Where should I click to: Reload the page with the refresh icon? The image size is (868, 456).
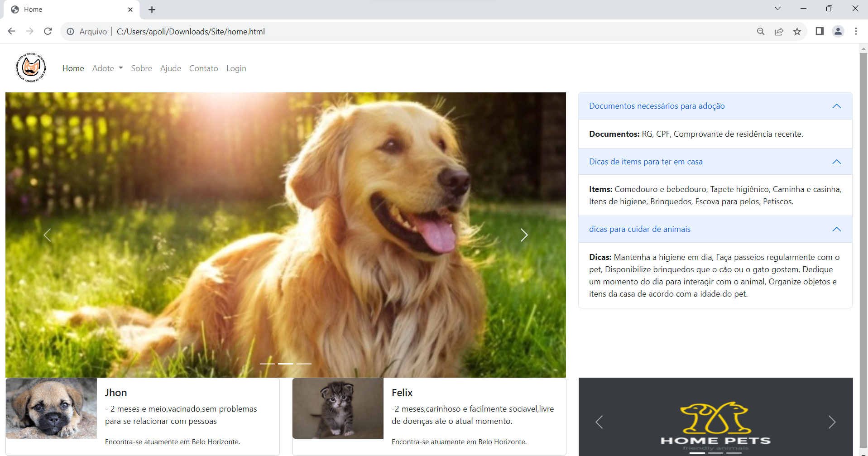48,31
